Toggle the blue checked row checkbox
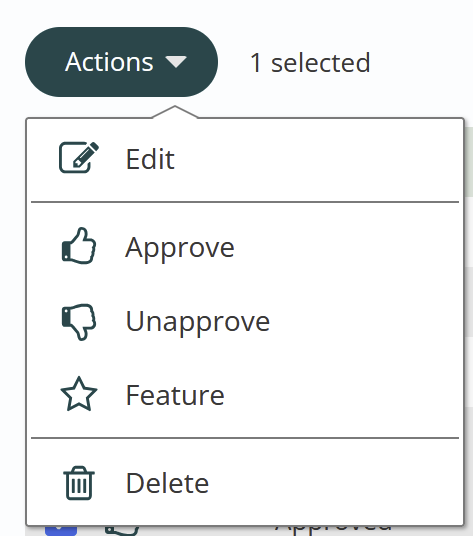473x536 pixels. pos(61,531)
